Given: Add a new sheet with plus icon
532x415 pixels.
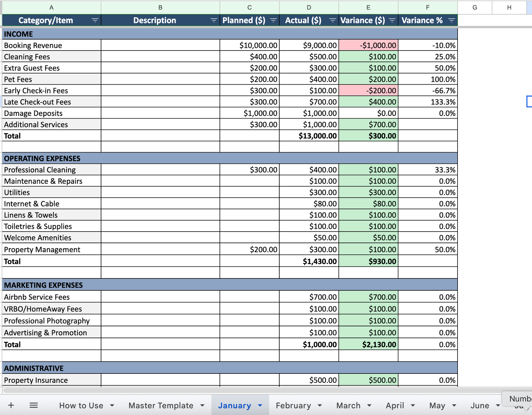Looking at the screenshot, I should coord(11,405).
